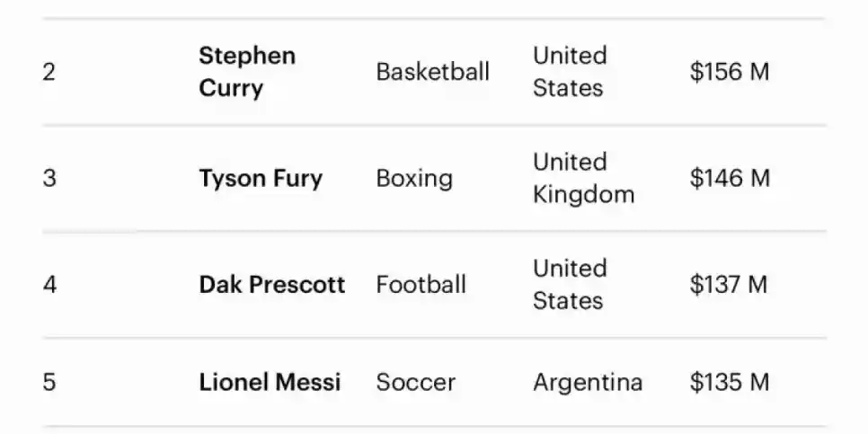Click the Basketball sport cell
Screen dimensions: 868x434
pos(432,72)
